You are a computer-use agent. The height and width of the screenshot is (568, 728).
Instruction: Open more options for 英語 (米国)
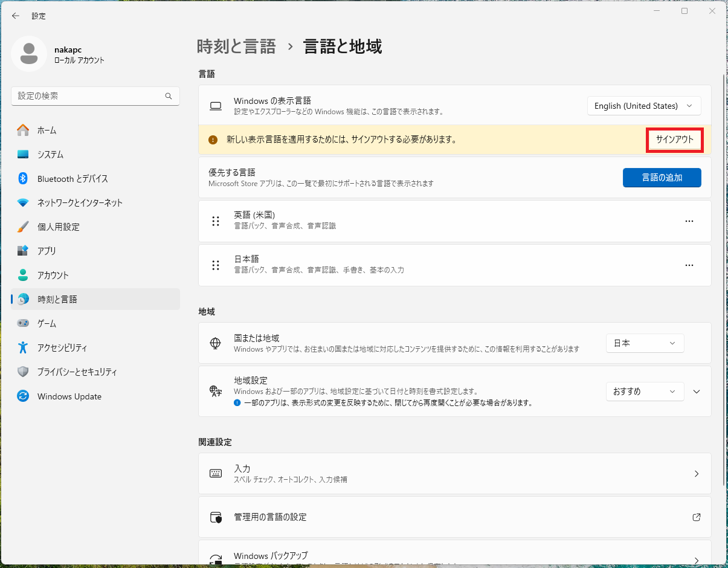689,221
